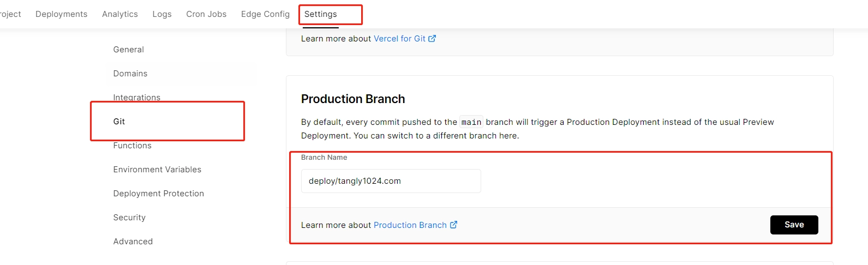The width and height of the screenshot is (868, 265).
Task: Select the Edge Config tab
Action: click(265, 14)
